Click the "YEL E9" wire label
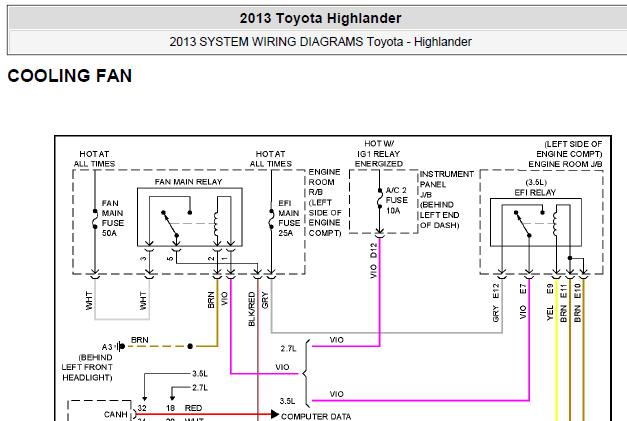The image size is (627, 421). tap(550, 302)
